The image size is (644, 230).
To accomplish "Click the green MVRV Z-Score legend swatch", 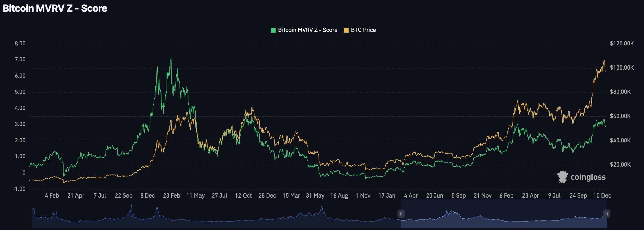I will coord(273,30).
